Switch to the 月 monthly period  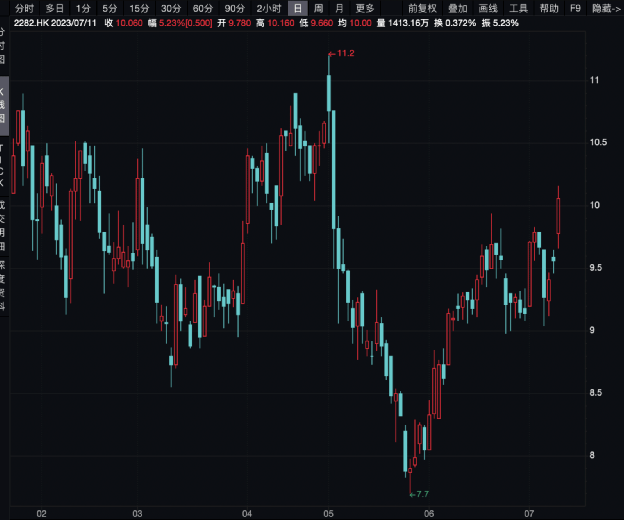point(340,8)
